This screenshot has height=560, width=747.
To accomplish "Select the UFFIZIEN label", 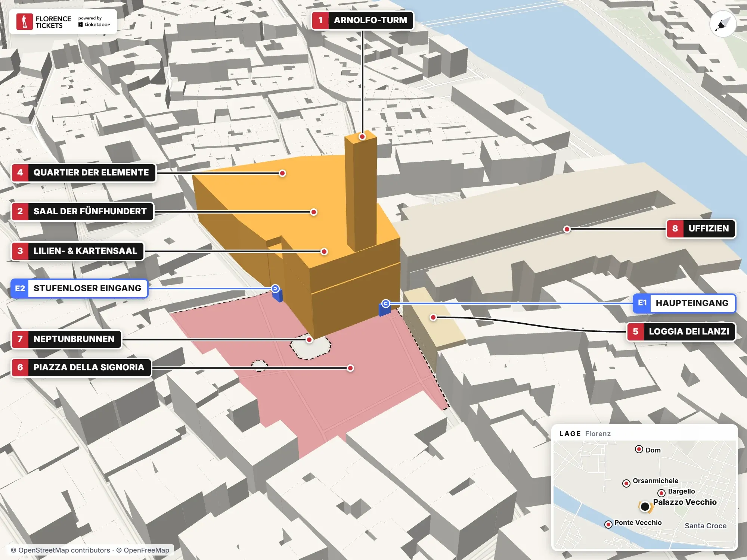I will point(701,229).
